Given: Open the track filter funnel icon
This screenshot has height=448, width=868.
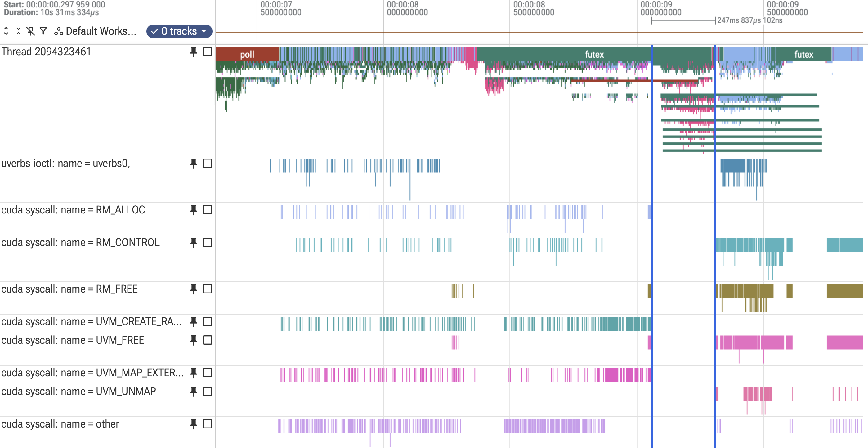Looking at the screenshot, I should click(43, 31).
